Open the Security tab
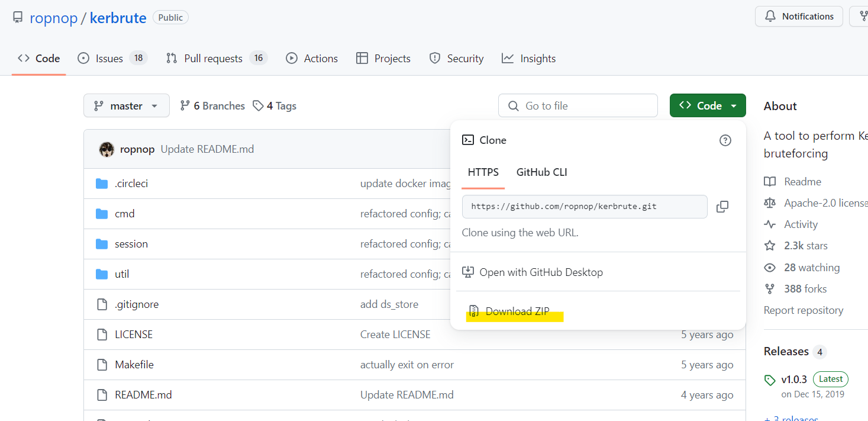Screen dimensions: 868x421 pos(456,58)
